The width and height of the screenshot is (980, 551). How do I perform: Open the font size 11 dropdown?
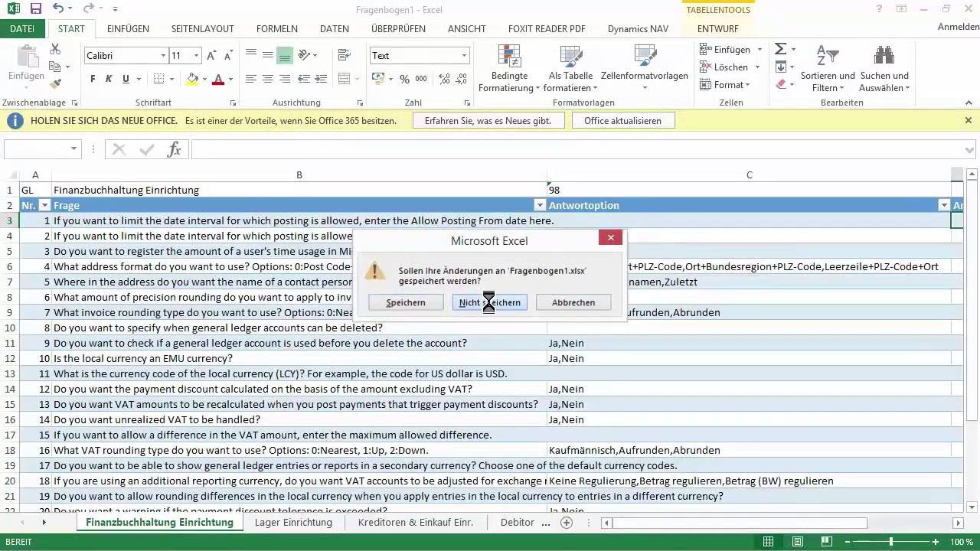tap(197, 56)
